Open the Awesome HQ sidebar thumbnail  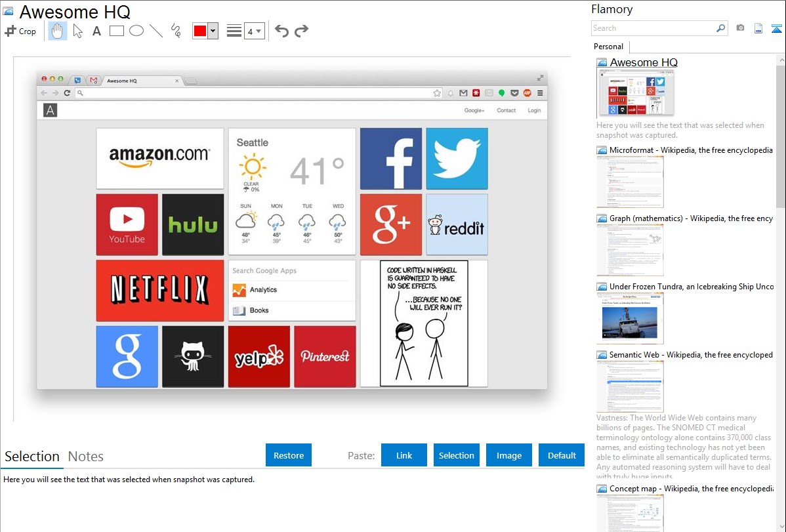click(636, 93)
